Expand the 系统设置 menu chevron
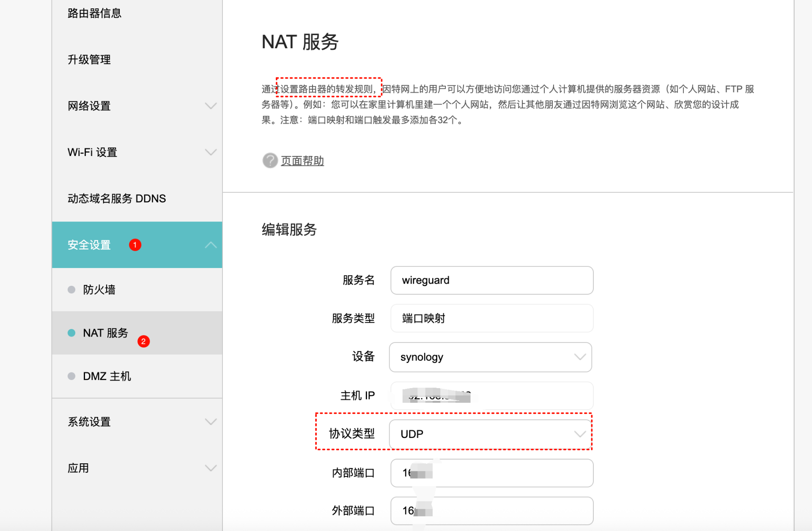This screenshot has height=531, width=812. [211, 422]
